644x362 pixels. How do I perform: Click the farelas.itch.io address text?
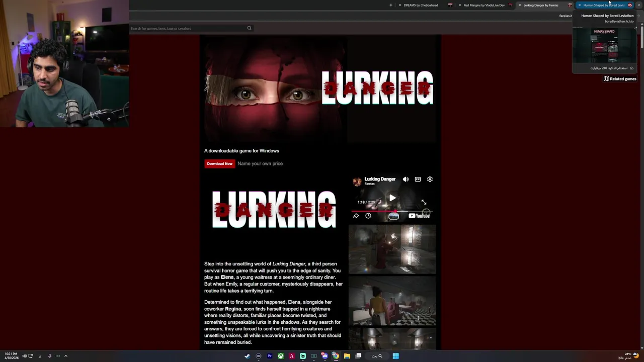click(566, 16)
